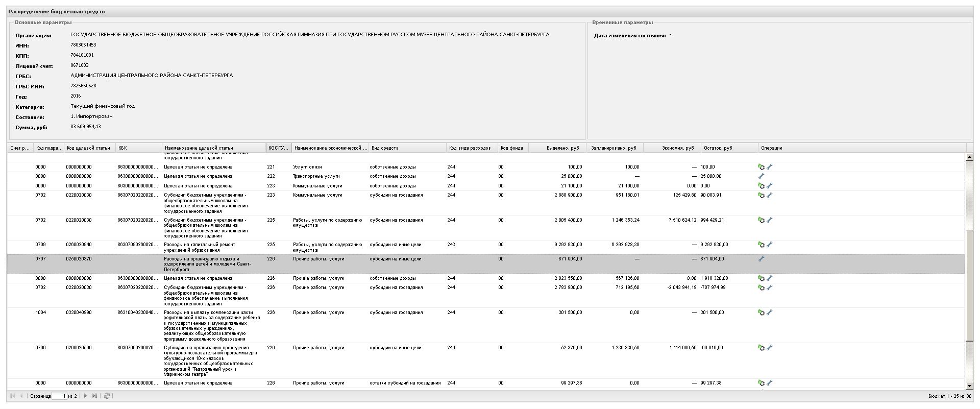Viewport: 980px width, 409px height.
Task: Click the gear icon in the 21 100,00 row
Action: coord(761,186)
